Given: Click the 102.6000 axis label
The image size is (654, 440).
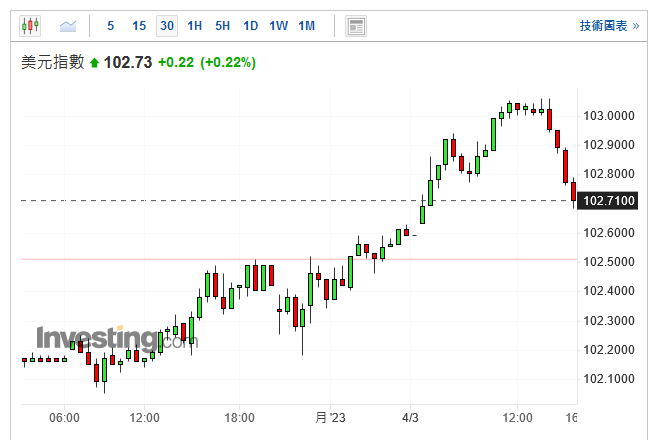Looking at the screenshot, I should pyautogui.click(x=609, y=233).
